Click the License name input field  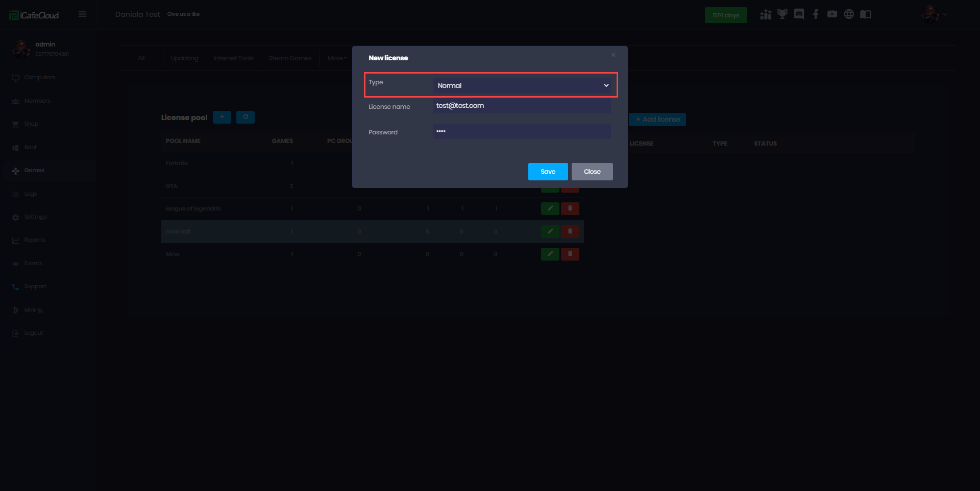point(521,106)
